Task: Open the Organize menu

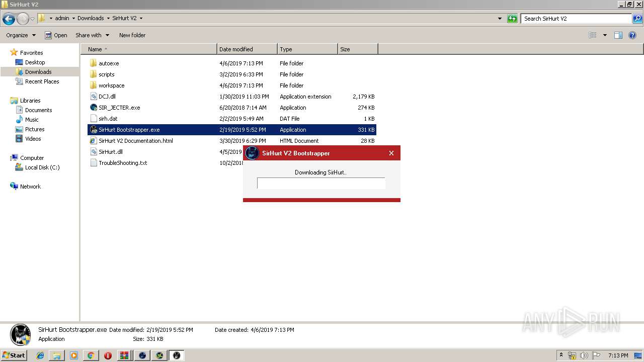Action: (21, 35)
